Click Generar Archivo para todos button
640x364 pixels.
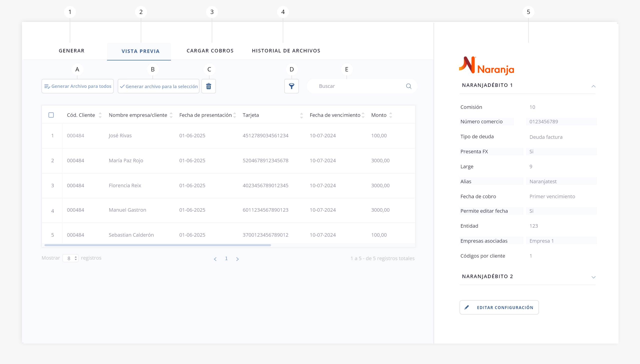[x=77, y=86]
